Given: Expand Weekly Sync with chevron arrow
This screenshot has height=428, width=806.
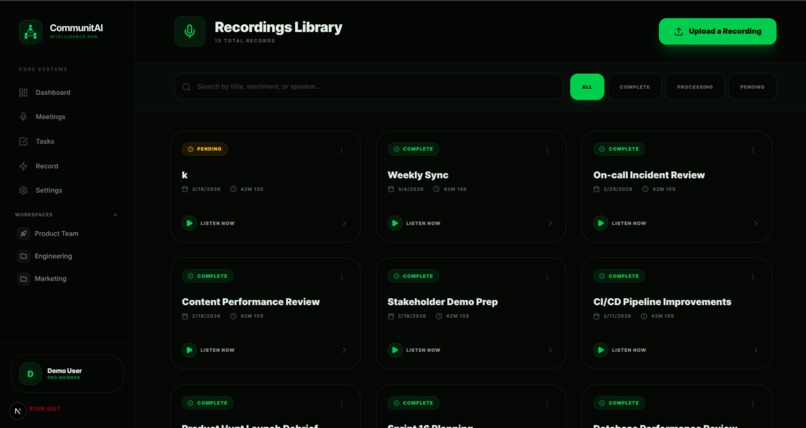Looking at the screenshot, I should pyautogui.click(x=549, y=224).
